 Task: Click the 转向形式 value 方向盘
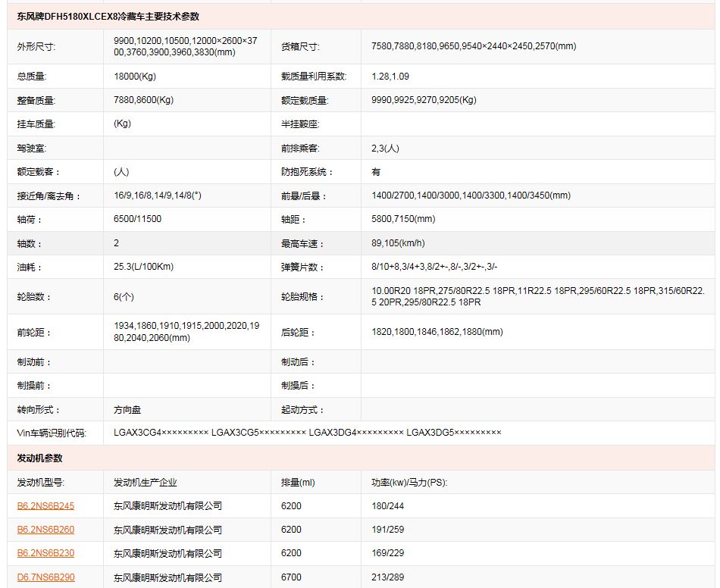[127, 410]
